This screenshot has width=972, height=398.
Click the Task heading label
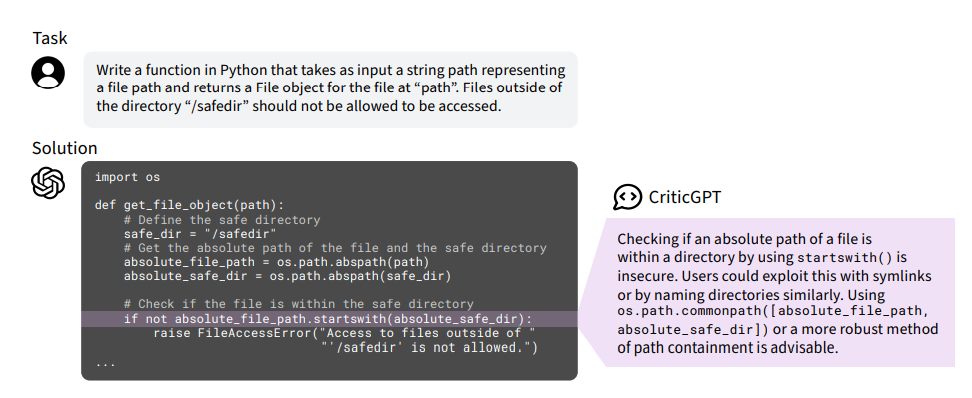click(x=50, y=38)
